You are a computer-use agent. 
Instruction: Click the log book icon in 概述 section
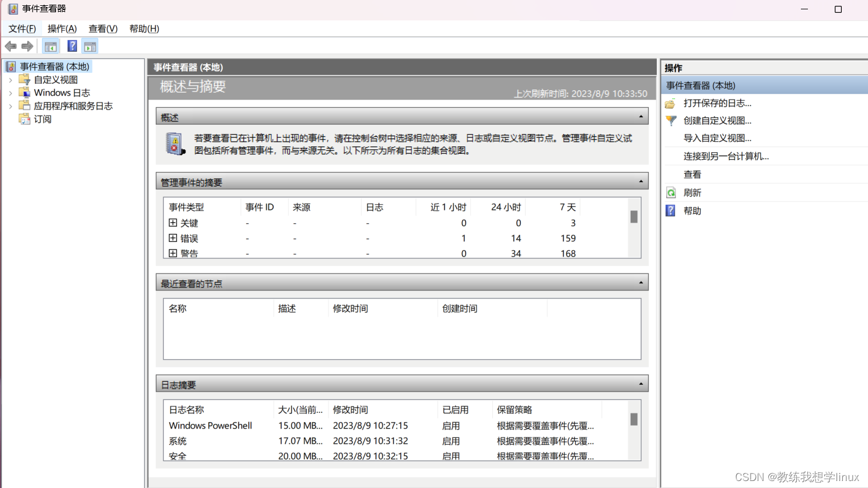(x=175, y=143)
